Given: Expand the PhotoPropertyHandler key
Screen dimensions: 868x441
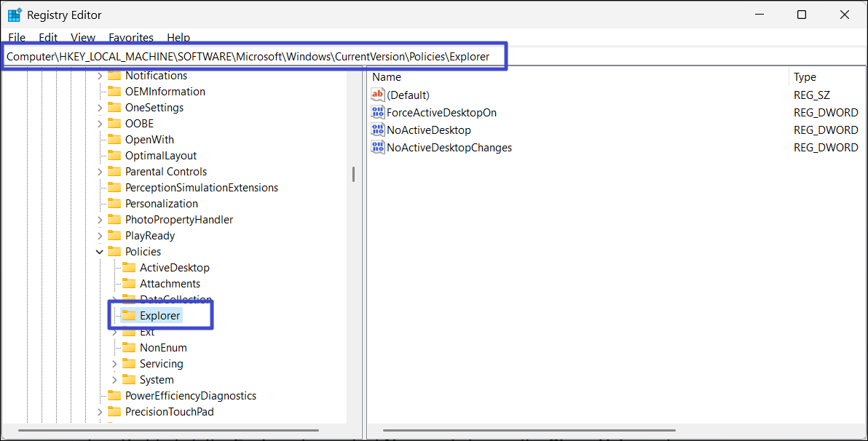Looking at the screenshot, I should pyautogui.click(x=100, y=220).
